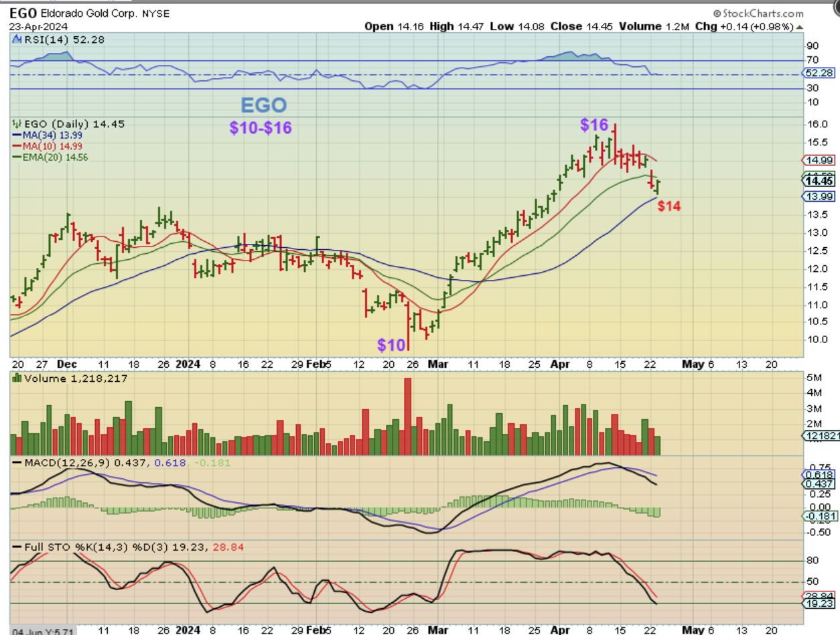Click the 30 level on the RSI axis
The image size is (840, 635).
coord(814,88)
